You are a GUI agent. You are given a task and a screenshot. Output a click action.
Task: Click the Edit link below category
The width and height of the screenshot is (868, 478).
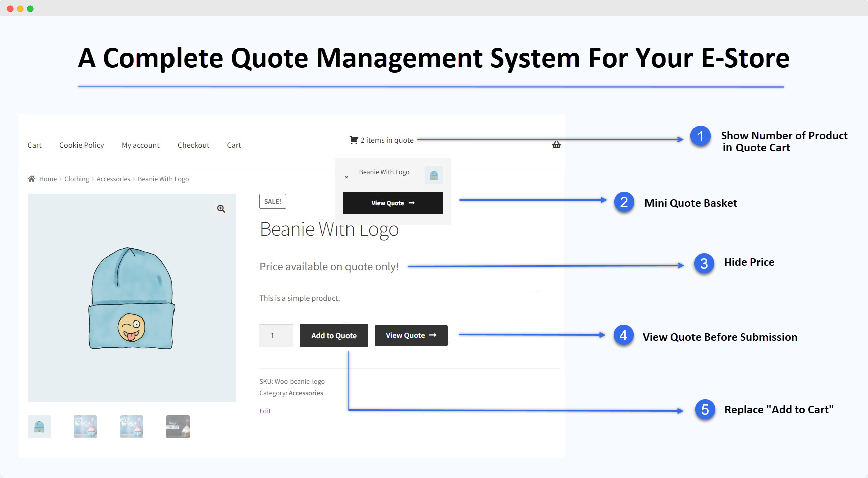[265, 411]
